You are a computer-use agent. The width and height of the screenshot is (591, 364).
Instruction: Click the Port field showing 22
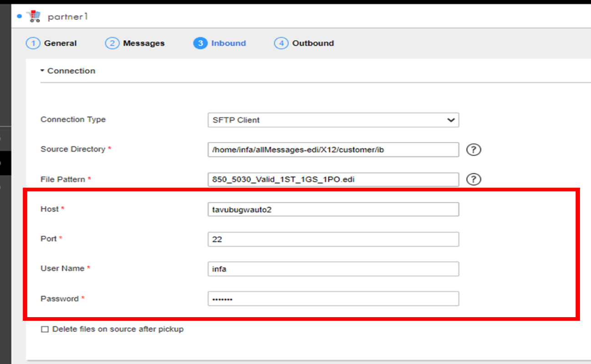pyautogui.click(x=333, y=239)
